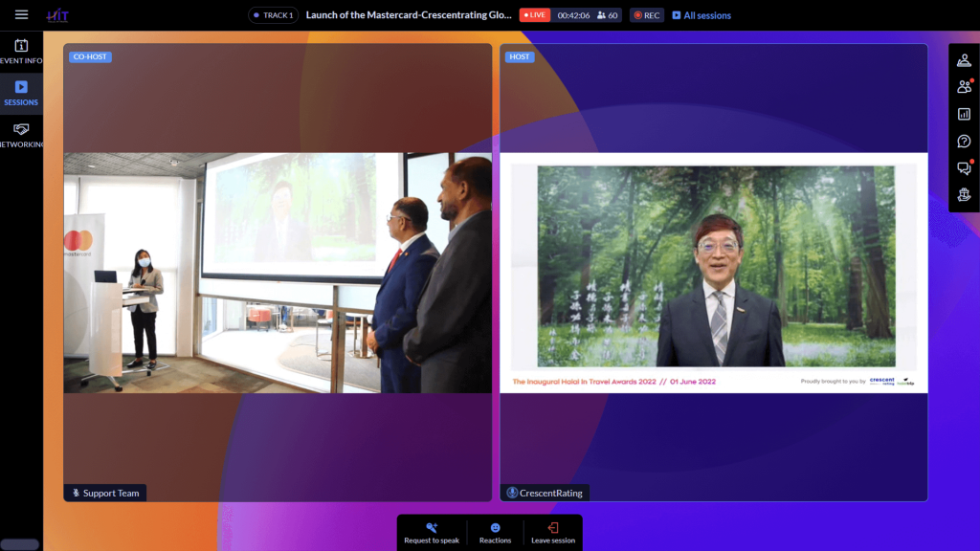The width and height of the screenshot is (980, 551).
Task: Open the speakers panel icon
Action: tap(964, 60)
